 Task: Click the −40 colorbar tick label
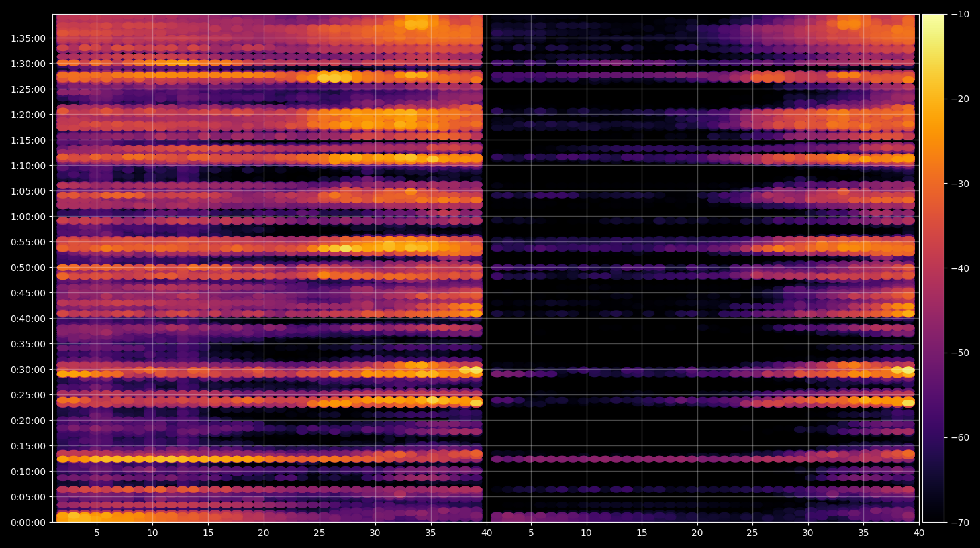pyautogui.click(x=960, y=268)
